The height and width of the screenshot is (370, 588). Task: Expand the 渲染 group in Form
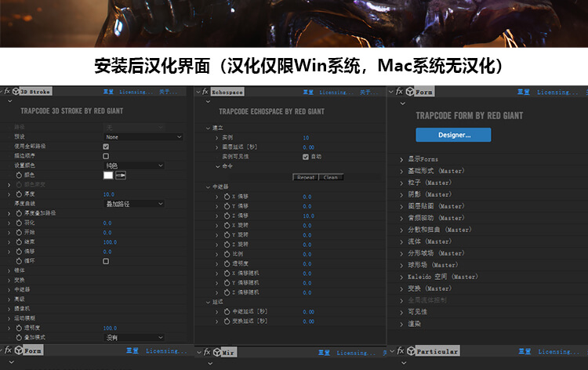pos(401,324)
